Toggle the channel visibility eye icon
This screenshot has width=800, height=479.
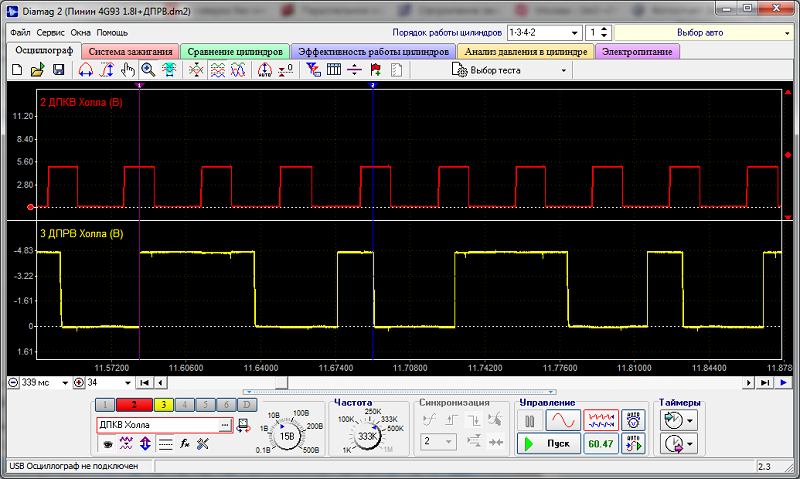(108, 444)
